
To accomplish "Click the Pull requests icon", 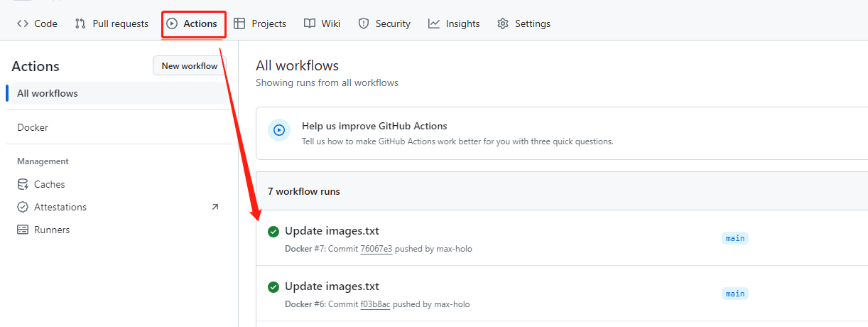I will coord(80,23).
